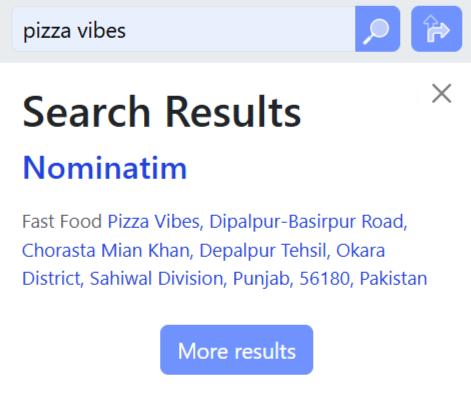Submit the query using the blue search icon

(x=377, y=29)
